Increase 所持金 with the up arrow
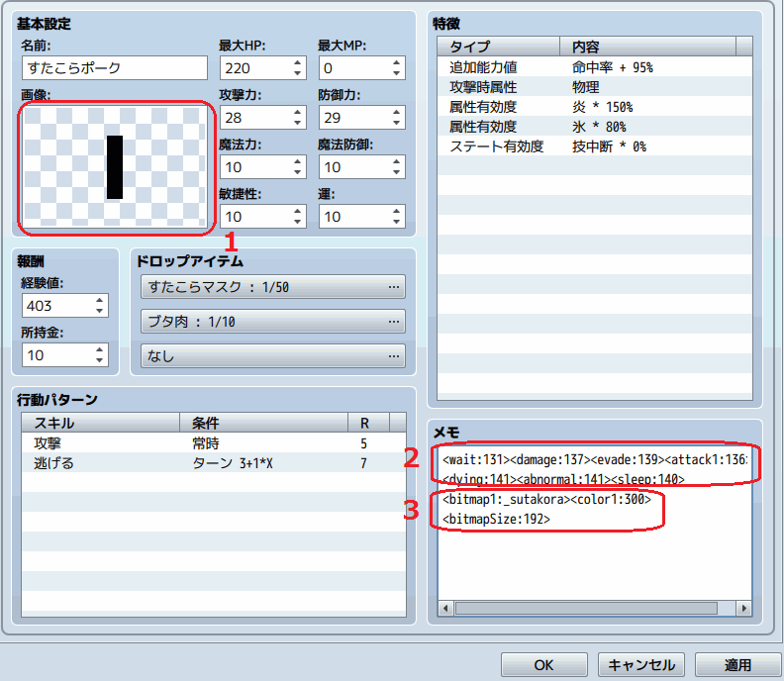Image resolution: width=784 pixels, height=681 pixels. 100,349
